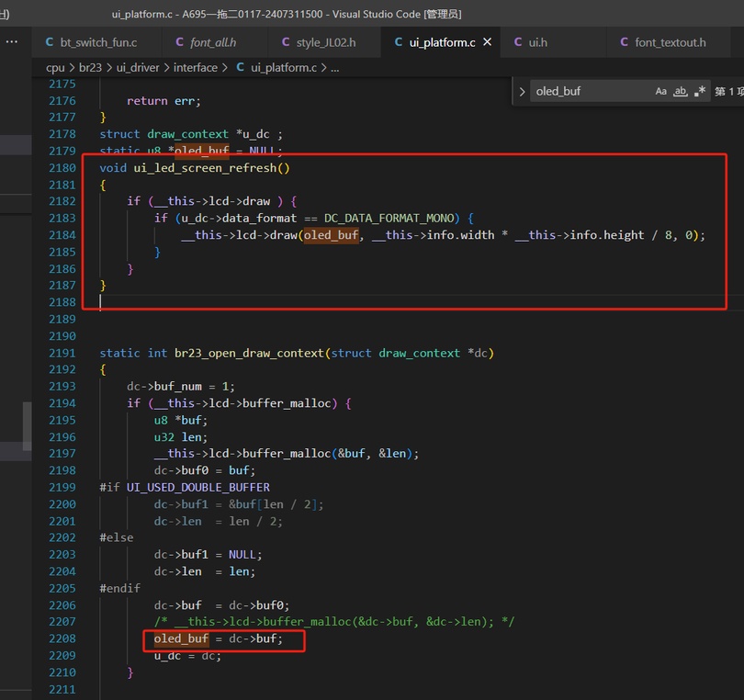744x700 pixels.
Task: Click the #else preprocessor directive
Action: 117,537
